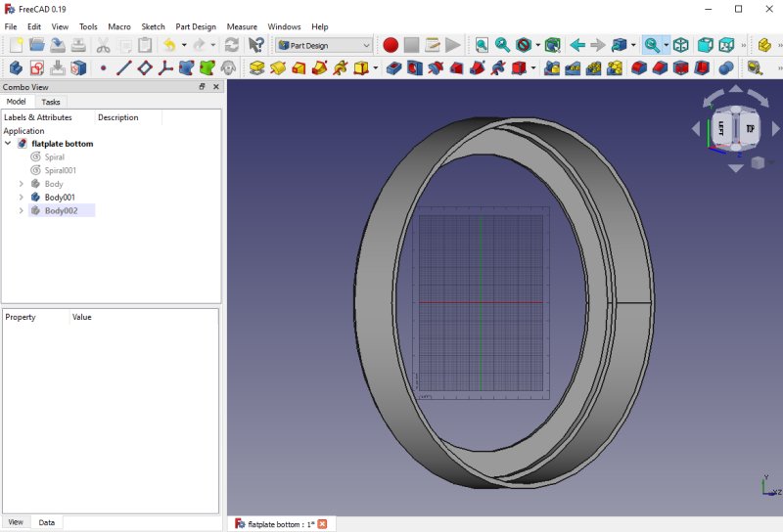The height and width of the screenshot is (532, 783).
Task: Start macro recording with red circle
Action: coord(391,45)
